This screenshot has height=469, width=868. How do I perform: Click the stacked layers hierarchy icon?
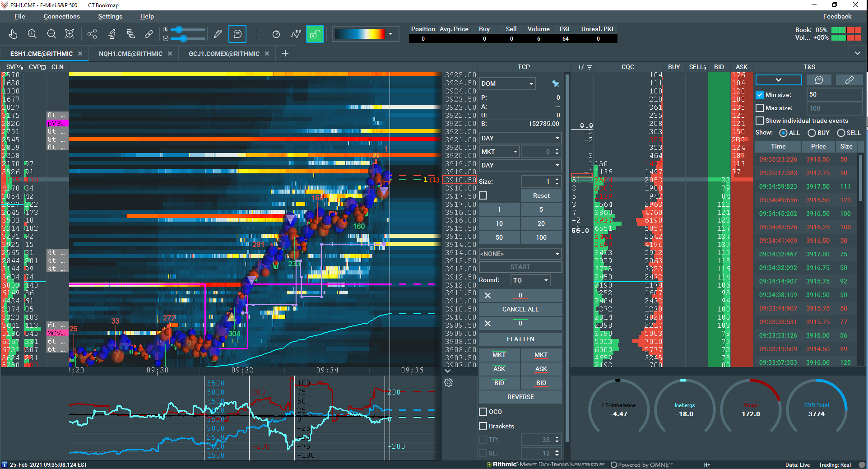click(x=130, y=34)
